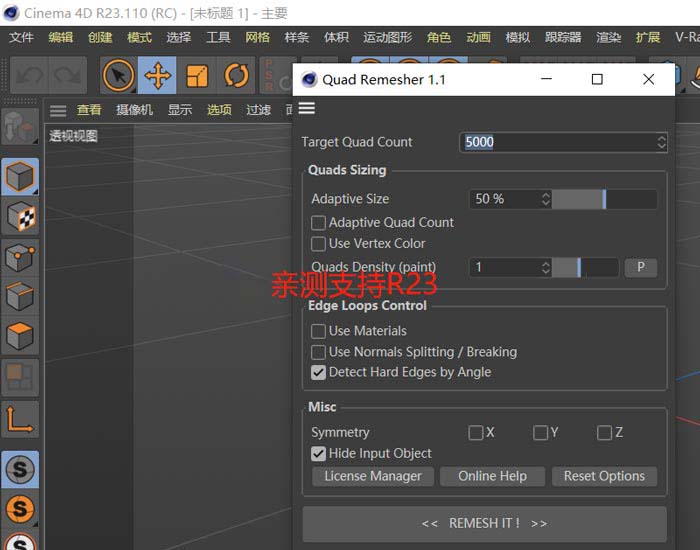Open the 编辑 menu
The image size is (700, 550).
[61, 38]
